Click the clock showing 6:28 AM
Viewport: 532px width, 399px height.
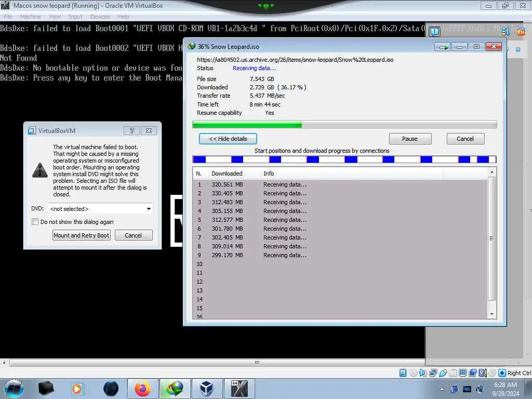(x=505, y=385)
